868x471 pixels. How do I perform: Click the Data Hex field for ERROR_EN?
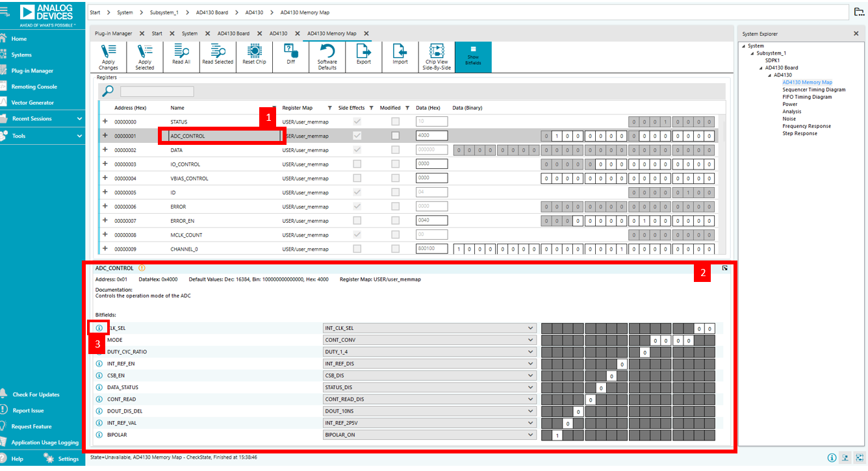(431, 221)
